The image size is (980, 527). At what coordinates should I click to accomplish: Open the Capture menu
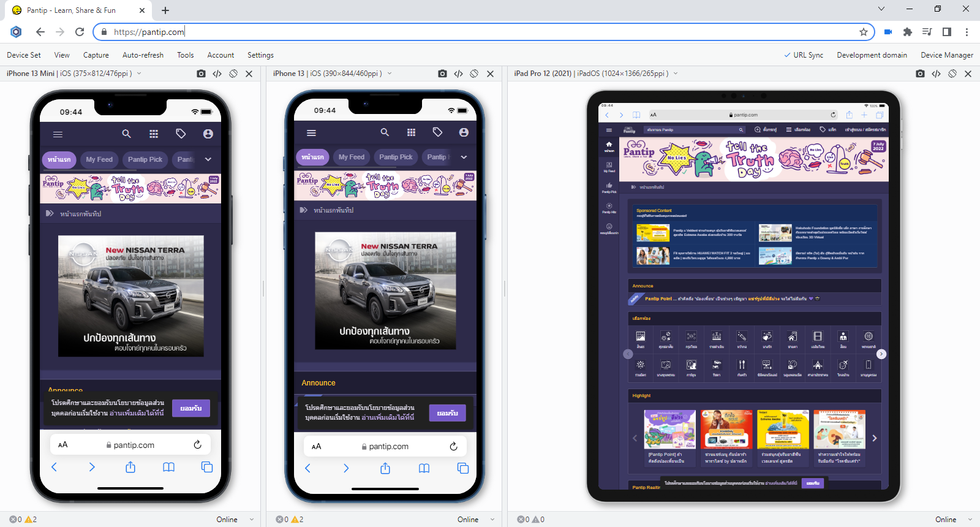pos(96,55)
